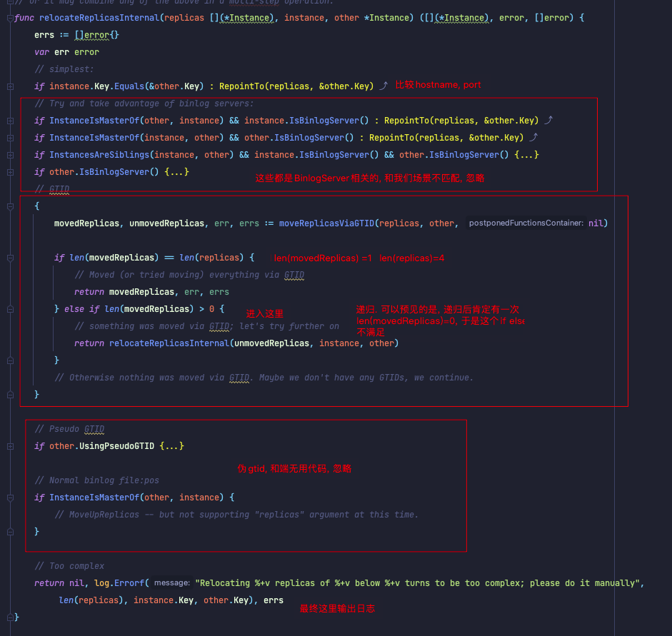Expand gutter fold beside 'if other.IsBinlogServer()'

10,172
